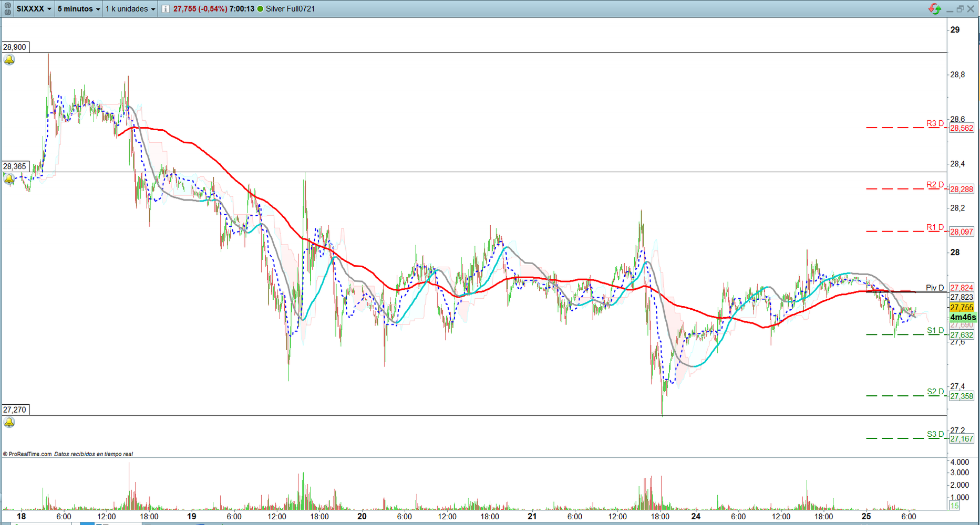This screenshot has width=980, height=525.
Task: Open the 1 k unidades dropdown
Action: 130,9
